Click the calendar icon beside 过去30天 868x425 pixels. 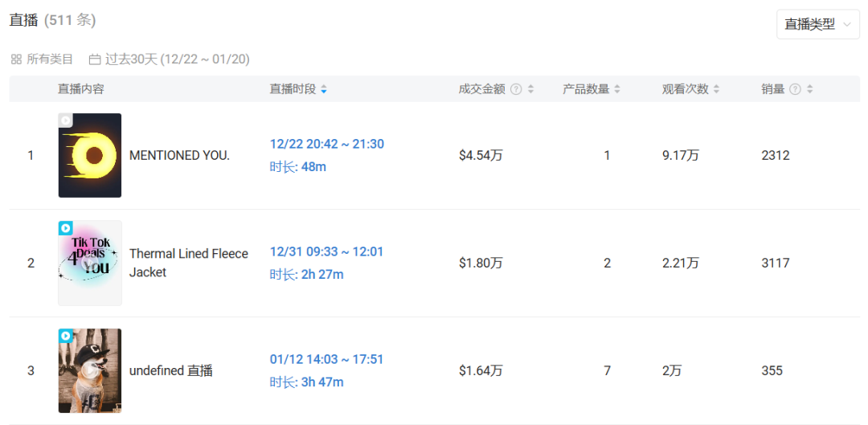pyautogui.click(x=95, y=59)
